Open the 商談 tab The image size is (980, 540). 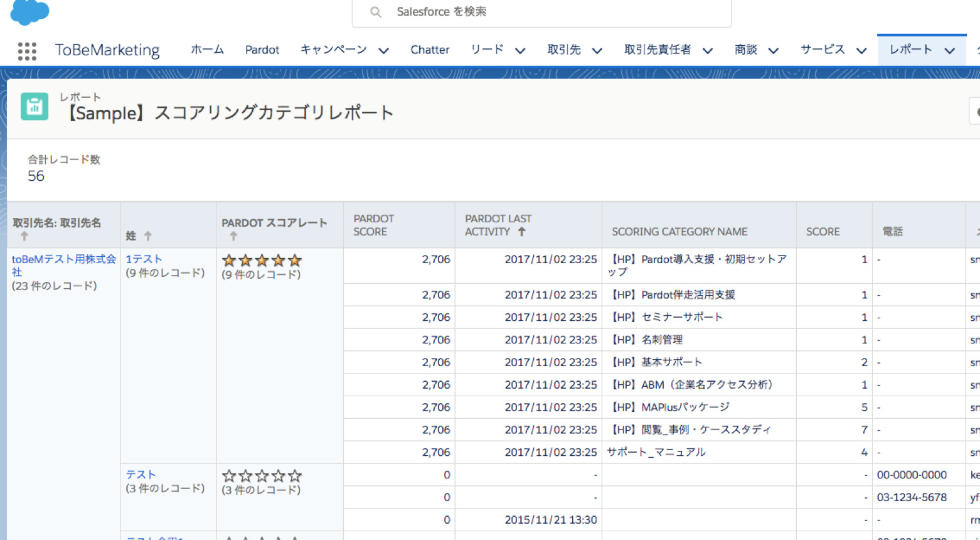[x=746, y=50]
